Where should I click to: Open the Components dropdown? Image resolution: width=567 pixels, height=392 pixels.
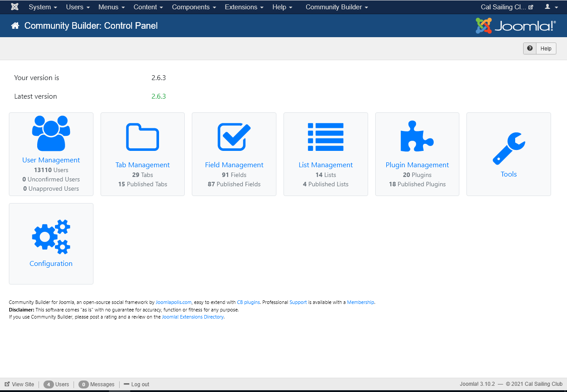(194, 7)
